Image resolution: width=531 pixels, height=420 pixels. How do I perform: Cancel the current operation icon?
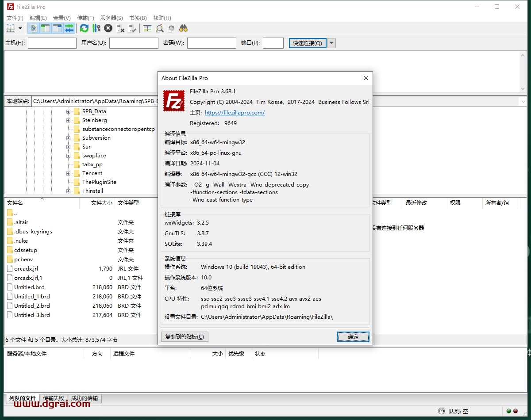[x=108, y=28]
